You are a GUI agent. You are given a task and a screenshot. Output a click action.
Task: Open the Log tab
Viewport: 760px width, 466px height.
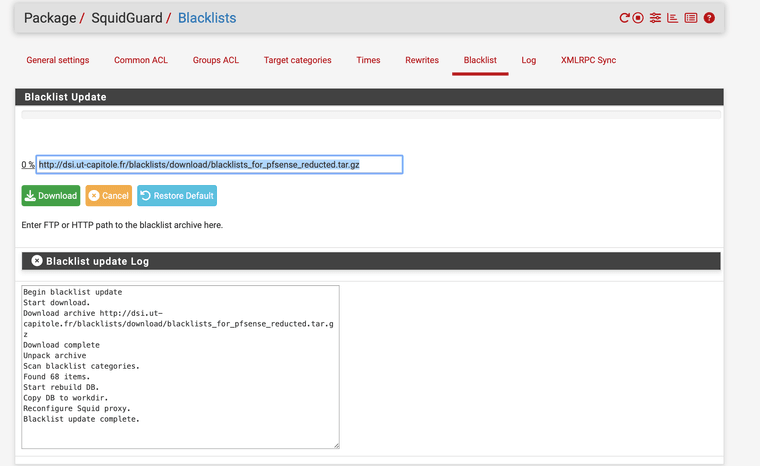click(528, 60)
